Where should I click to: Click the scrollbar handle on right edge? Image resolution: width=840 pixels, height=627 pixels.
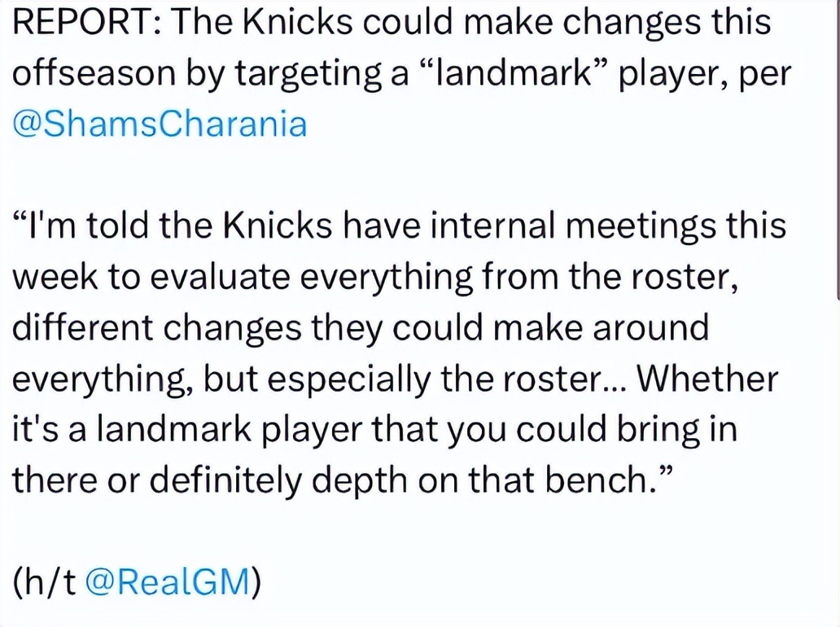point(838,147)
